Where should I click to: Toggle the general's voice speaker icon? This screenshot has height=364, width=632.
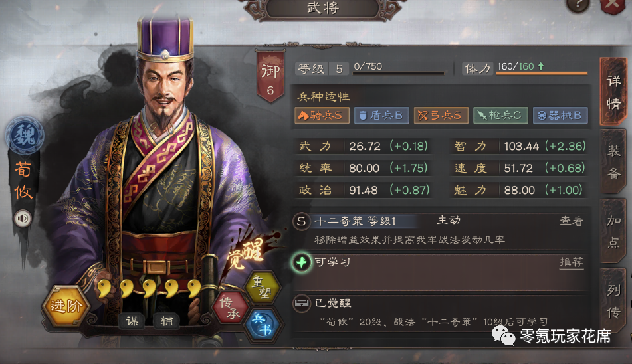pyautogui.click(x=23, y=219)
